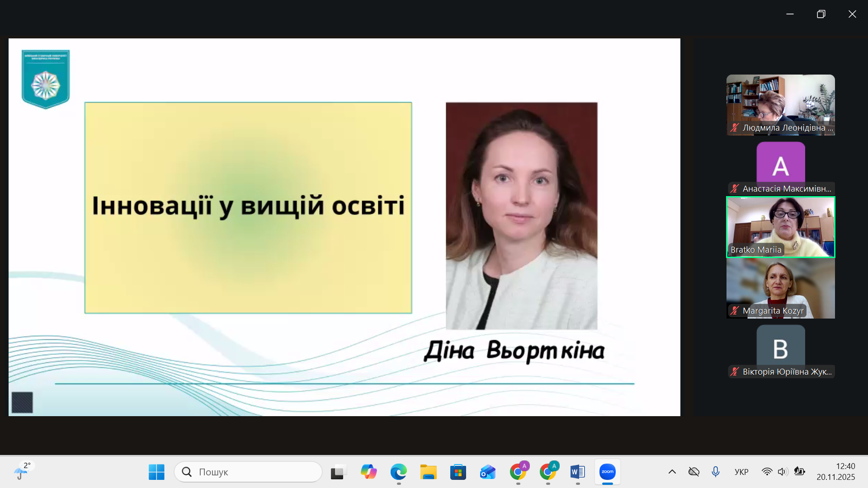The height and width of the screenshot is (488, 868).
Task: Click the Пошук search box
Action: [248, 472]
